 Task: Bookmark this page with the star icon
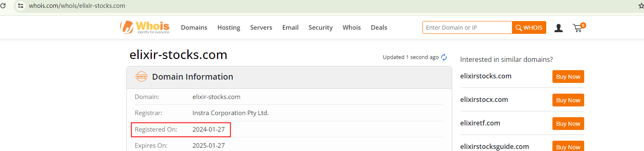(641, 6)
